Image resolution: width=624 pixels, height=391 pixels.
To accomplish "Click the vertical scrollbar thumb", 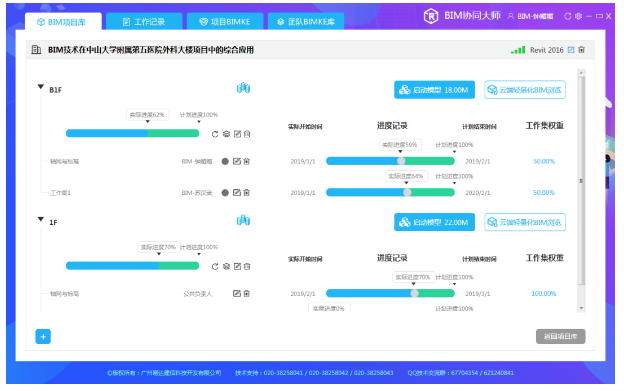I will pos(581,181).
